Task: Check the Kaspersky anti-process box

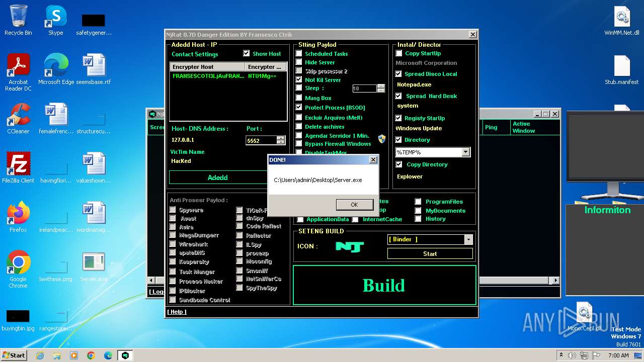Action: click(x=173, y=262)
